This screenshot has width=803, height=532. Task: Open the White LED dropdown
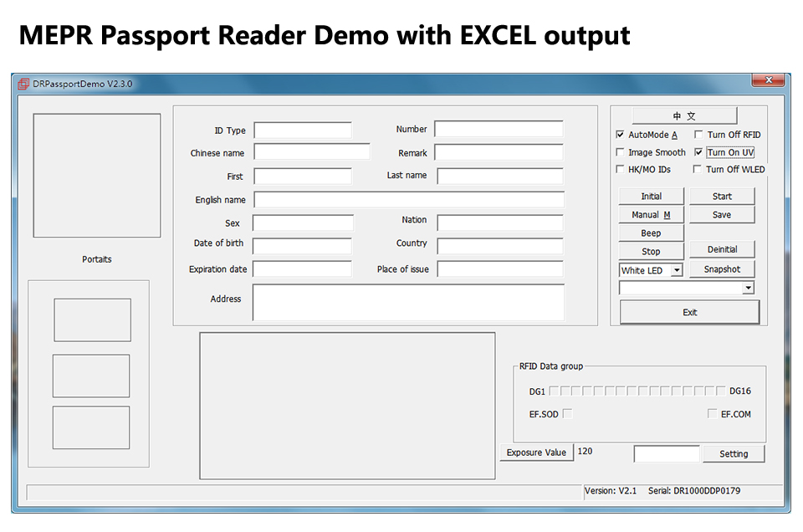pyautogui.click(x=677, y=270)
